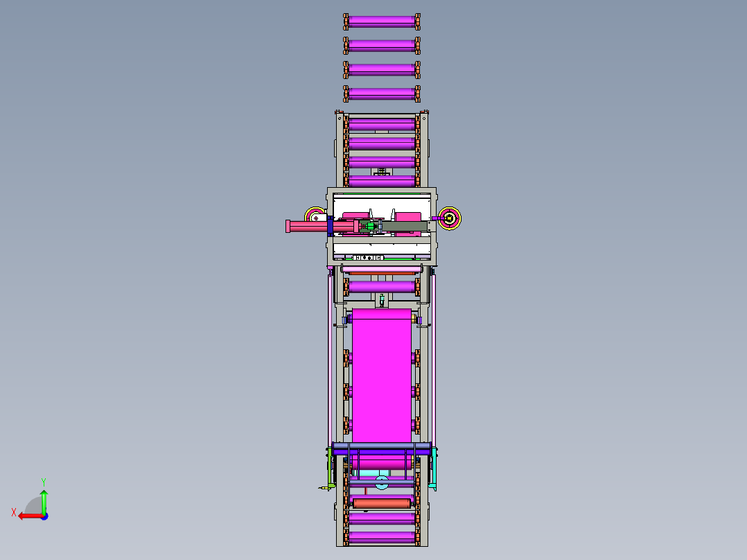This screenshot has height=560, width=747.
Task: Select the orange-red roller near the bottom
Action: 382,504
